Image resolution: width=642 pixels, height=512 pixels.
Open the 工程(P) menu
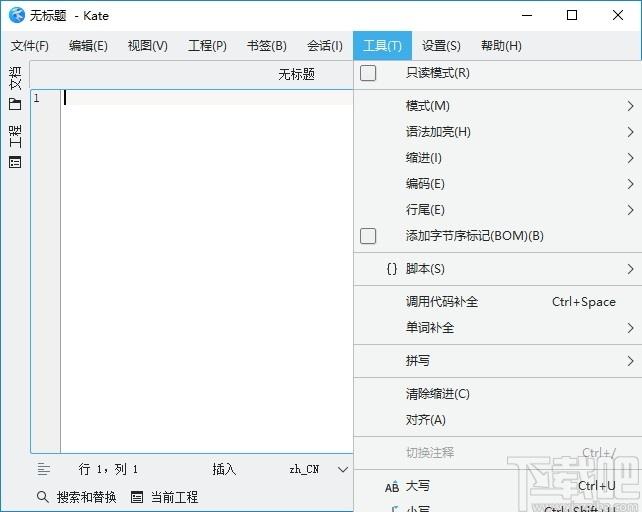(x=207, y=45)
